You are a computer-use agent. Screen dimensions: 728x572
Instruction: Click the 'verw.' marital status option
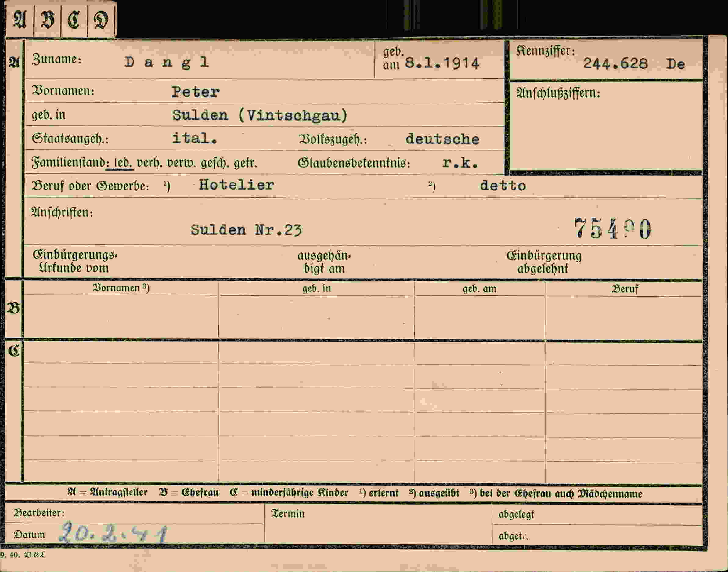click(x=181, y=163)
